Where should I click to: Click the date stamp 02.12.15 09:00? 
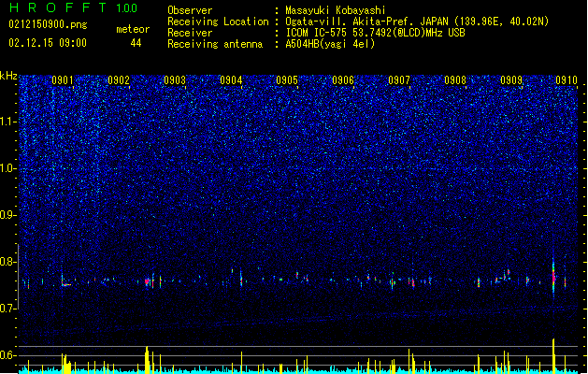[48, 43]
